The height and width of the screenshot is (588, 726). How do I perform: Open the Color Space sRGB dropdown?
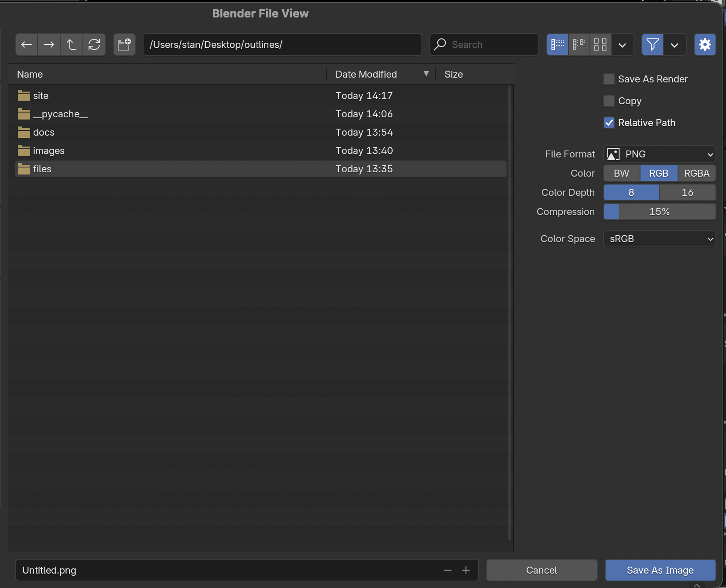(x=659, y=239)
